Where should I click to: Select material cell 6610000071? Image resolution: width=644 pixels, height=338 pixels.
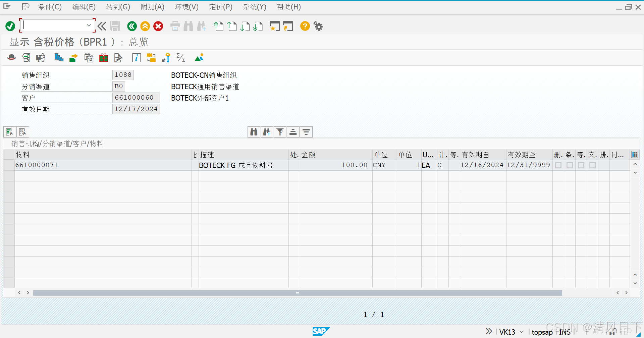tap(103, 165)
